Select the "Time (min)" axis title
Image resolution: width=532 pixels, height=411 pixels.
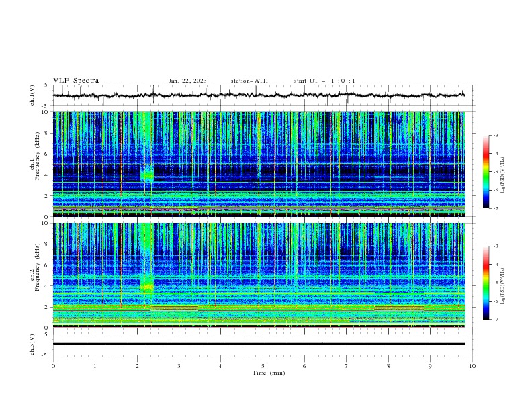[269, 373]
